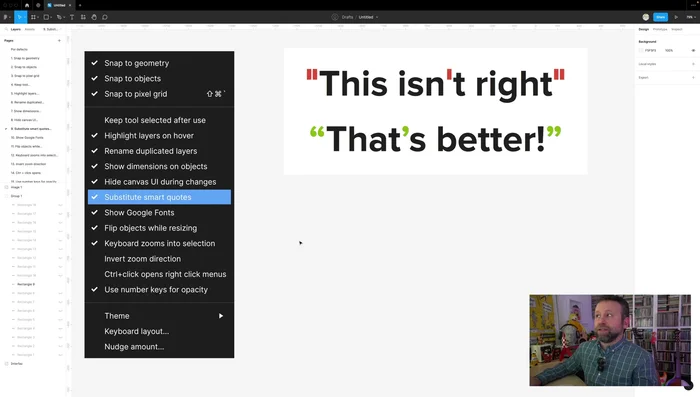Select the Text tool

72,17
